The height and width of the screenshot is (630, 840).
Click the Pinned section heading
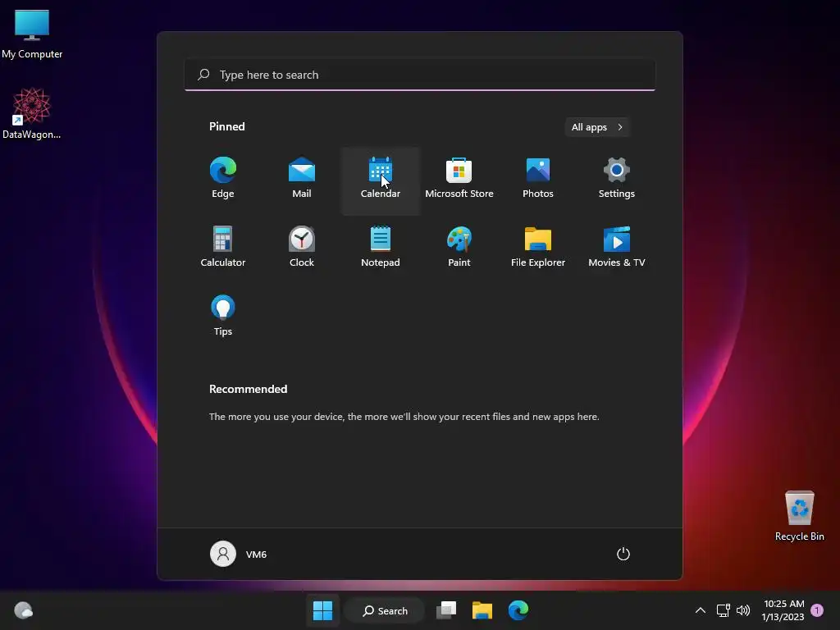pos(227,126)
